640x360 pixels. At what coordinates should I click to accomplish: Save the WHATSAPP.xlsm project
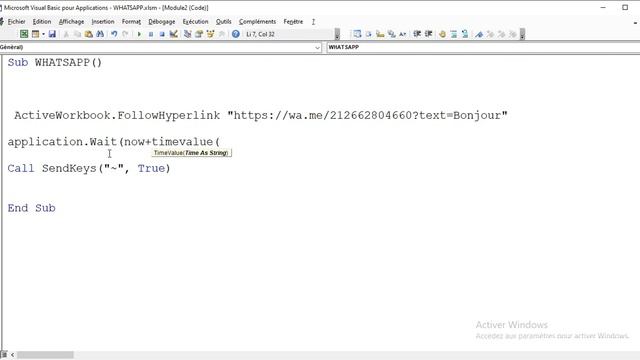click(x=52, y=34)
